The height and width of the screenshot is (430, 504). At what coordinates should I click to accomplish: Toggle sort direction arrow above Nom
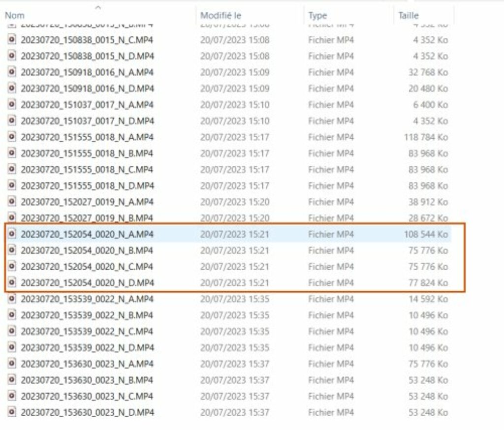[x=98, y=7]
